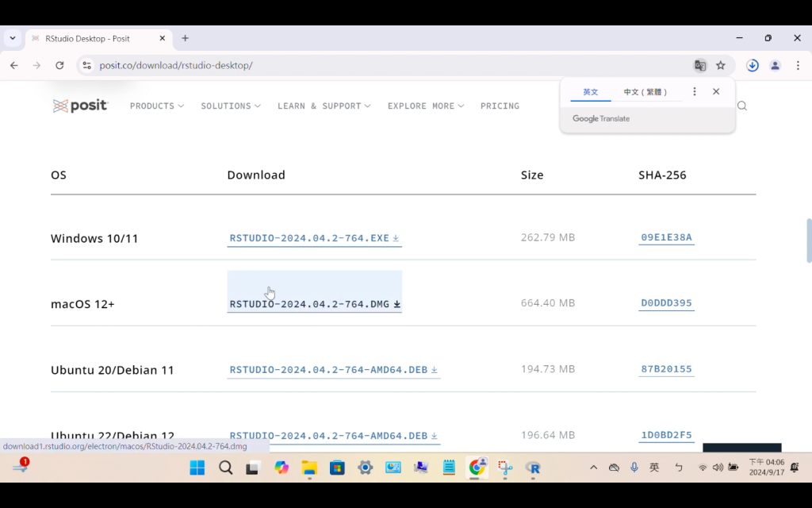The height and width of the screenshot is (508, 812).
Task: Open Chrome three-dot menu
Action: pos(798,65)
